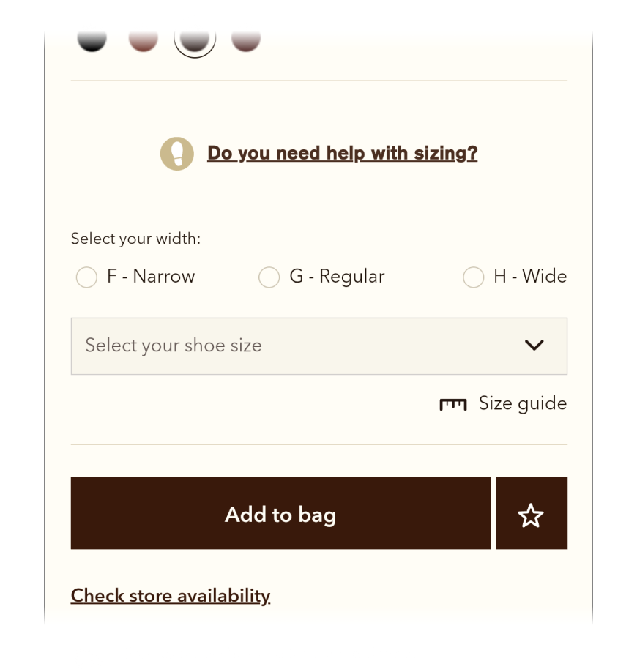
Task: Pick the H - Wide width radio
Action: 473,277
